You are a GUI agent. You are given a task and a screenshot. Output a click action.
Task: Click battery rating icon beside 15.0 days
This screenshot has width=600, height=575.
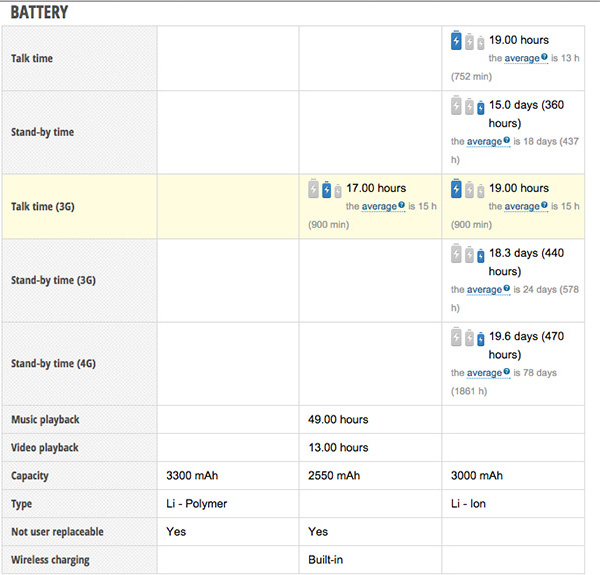[468, 107]
